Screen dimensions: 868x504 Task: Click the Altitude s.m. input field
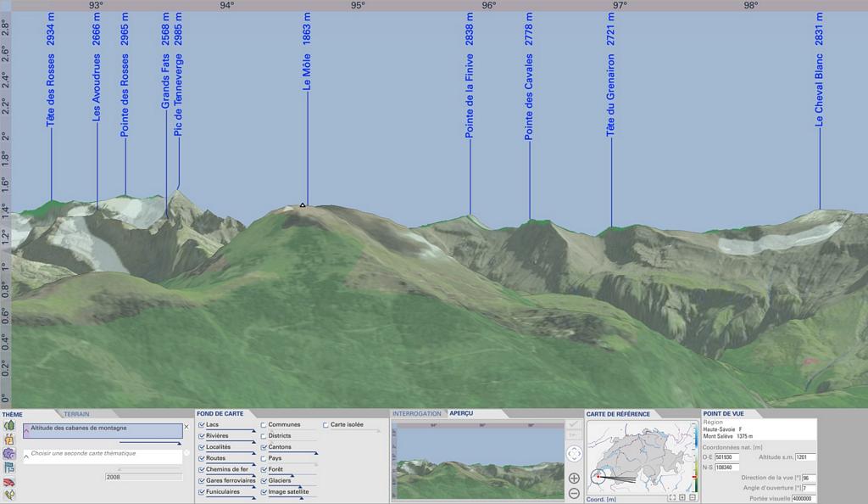pos(805,456)
